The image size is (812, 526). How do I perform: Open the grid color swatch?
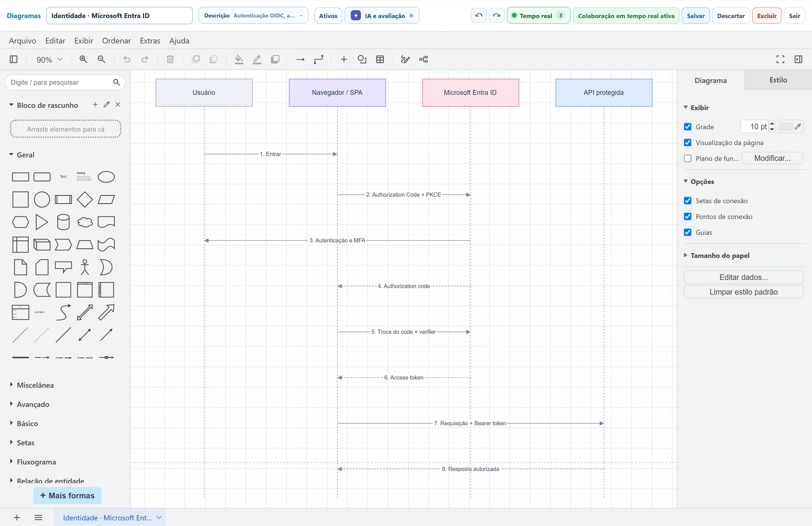[791, 127]
